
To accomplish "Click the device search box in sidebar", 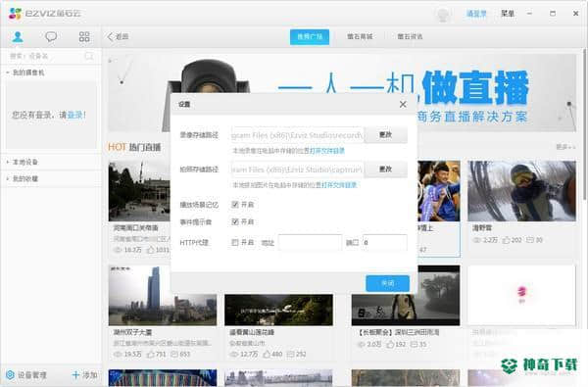I will (x=51, y=56).
